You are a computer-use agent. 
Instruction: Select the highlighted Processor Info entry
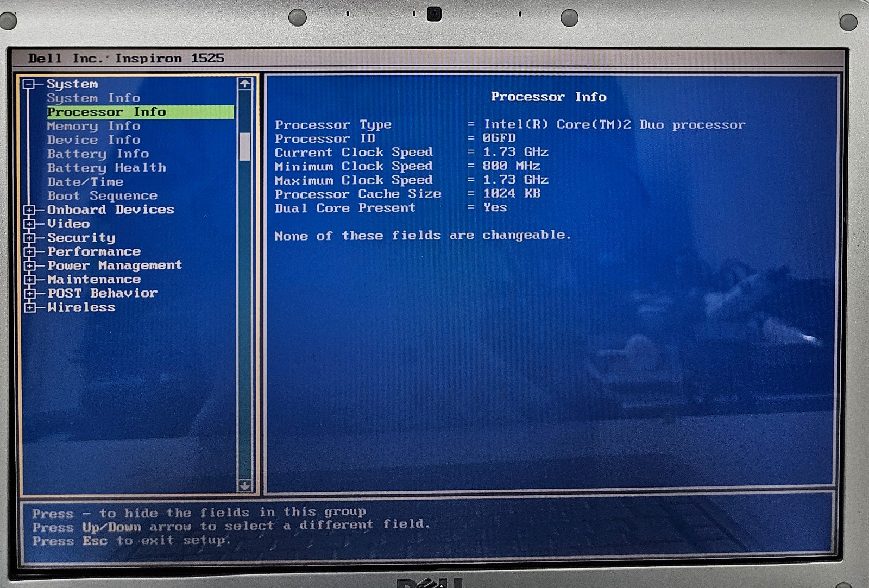coord(141,112)
